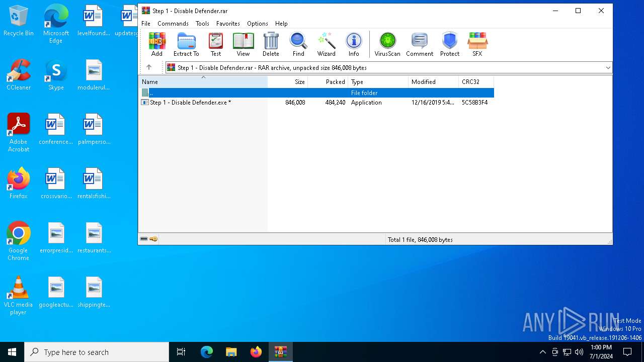Select the errorpresid image file icon
The height and width of the screenshot is (362, 644).
point(56,238)
